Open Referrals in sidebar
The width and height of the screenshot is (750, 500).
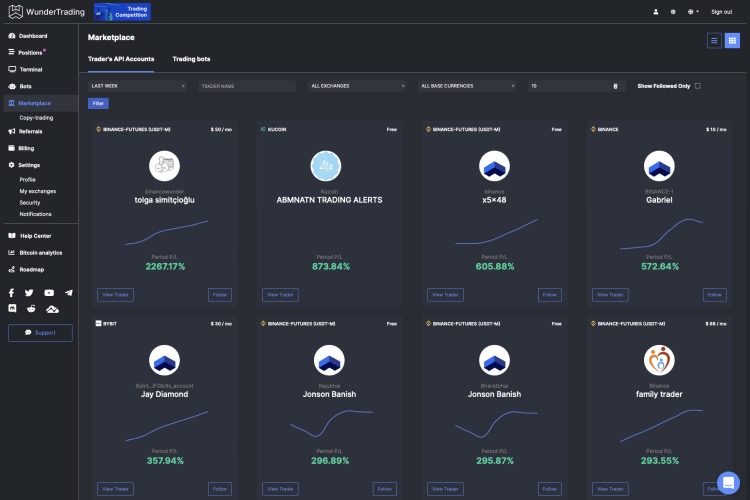tap(25, 131)
